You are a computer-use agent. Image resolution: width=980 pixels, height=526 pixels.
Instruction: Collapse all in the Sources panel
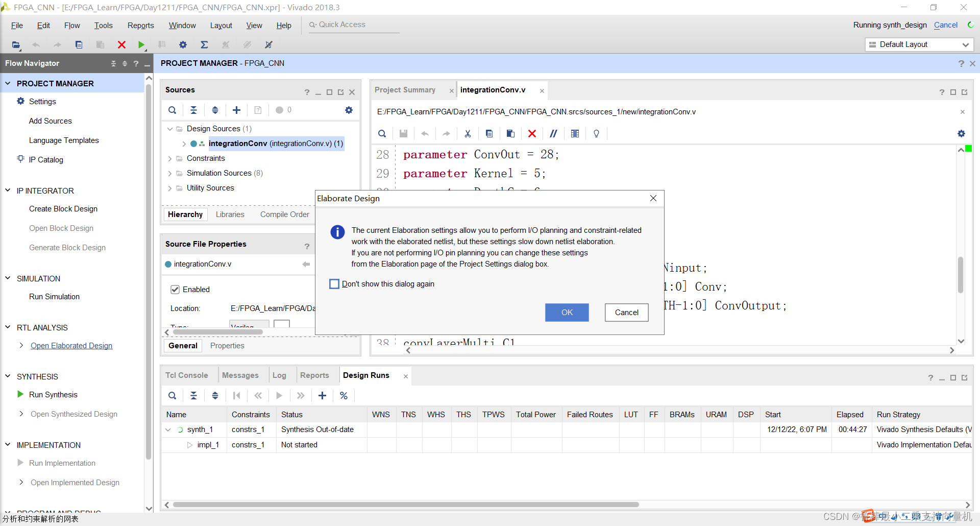coord(193,110)
